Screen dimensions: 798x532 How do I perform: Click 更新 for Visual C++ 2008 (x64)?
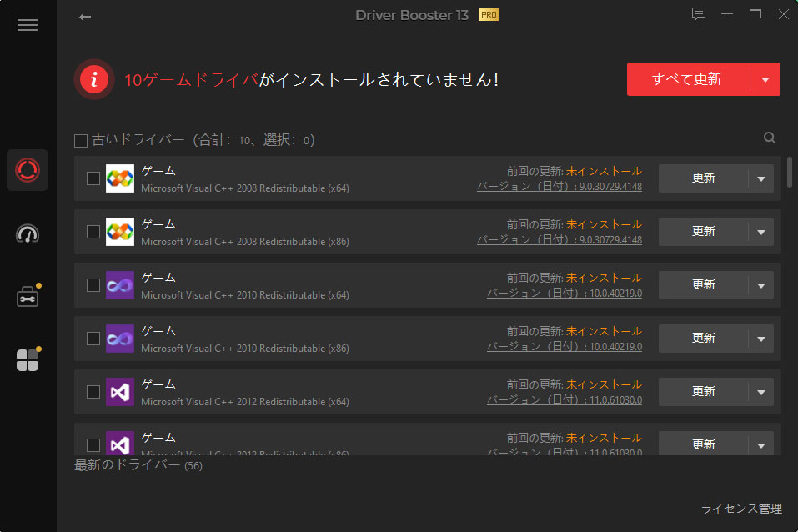click(x=703, y=178)
